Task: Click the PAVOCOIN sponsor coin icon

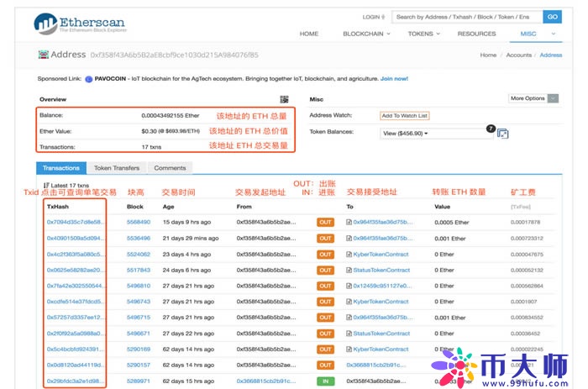Action: point(89,79)
